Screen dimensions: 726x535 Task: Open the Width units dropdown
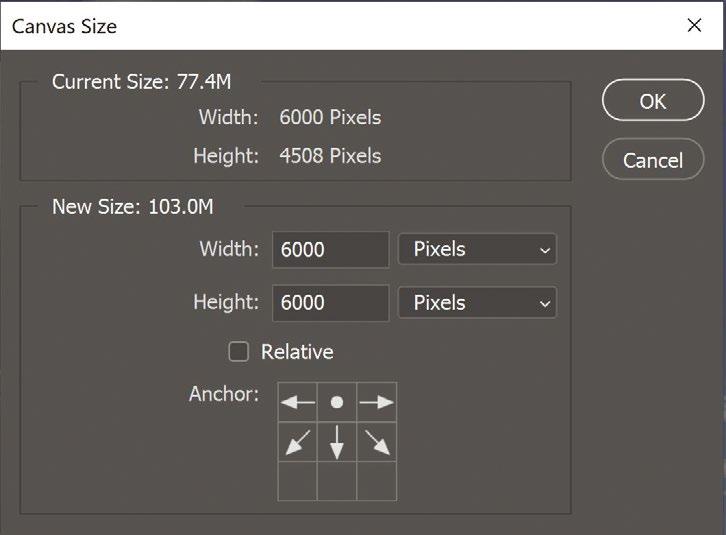coord(477,250)
